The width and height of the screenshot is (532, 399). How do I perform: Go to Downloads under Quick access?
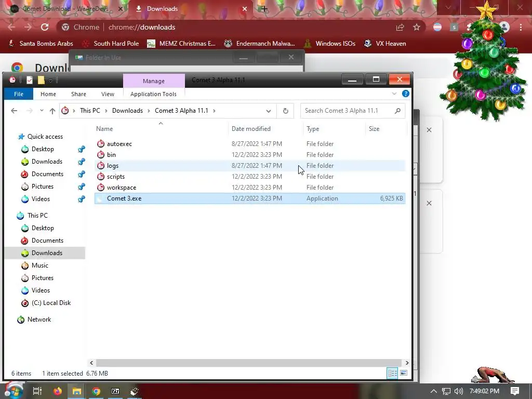coord(47,162)
